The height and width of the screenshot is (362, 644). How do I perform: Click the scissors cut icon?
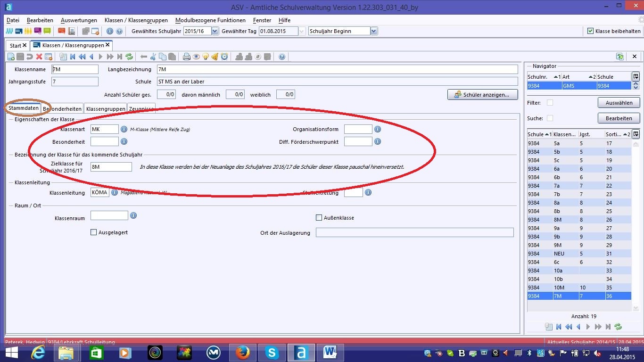(x=153, y=57)
